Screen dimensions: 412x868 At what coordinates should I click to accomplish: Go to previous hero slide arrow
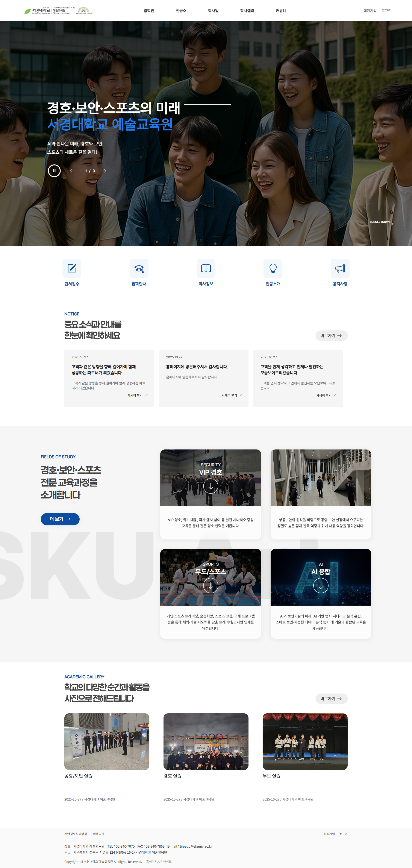72,171
